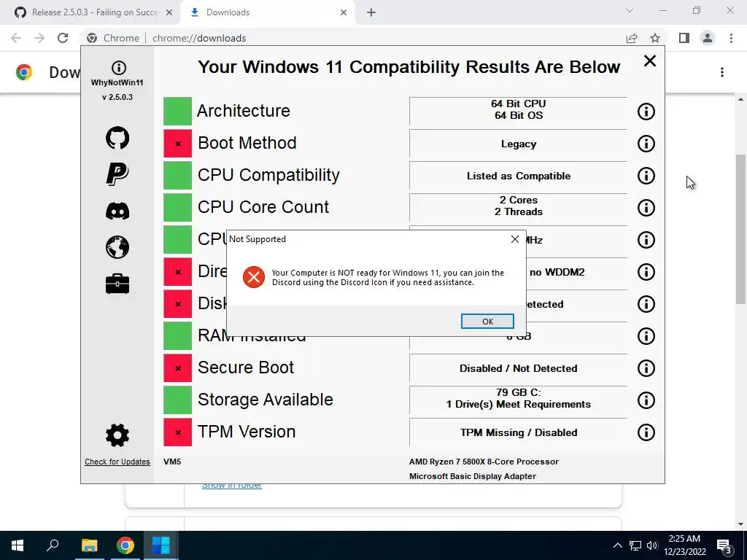Open the GitHub icon in WhyNotWin11 sidebar
The height and width of the screenshot is (560, 747).
117,138
